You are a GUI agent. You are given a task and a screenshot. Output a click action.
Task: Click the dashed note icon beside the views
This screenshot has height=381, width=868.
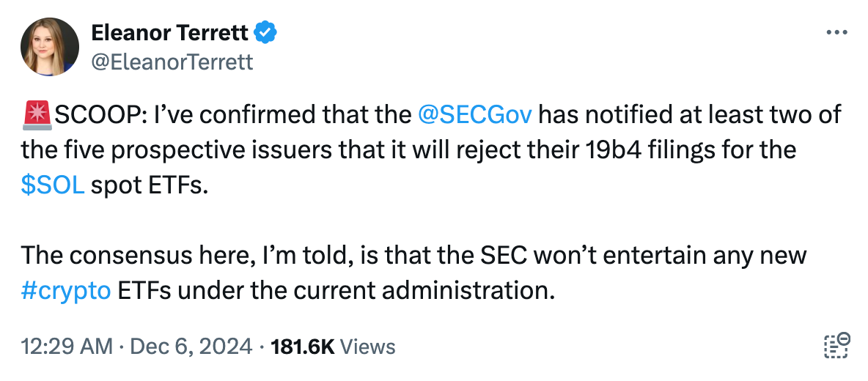[x=836, y=346]
